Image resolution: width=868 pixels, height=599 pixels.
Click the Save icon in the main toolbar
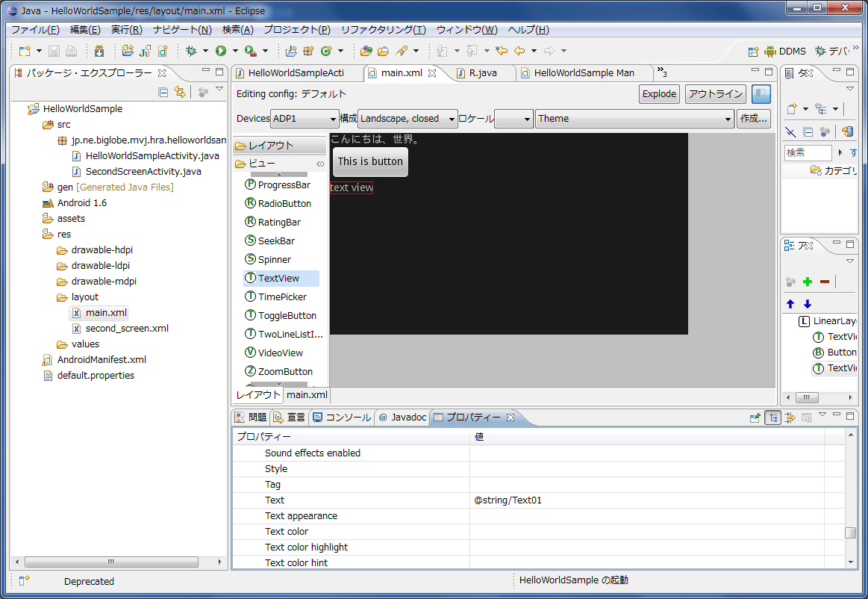click(54, 51)
